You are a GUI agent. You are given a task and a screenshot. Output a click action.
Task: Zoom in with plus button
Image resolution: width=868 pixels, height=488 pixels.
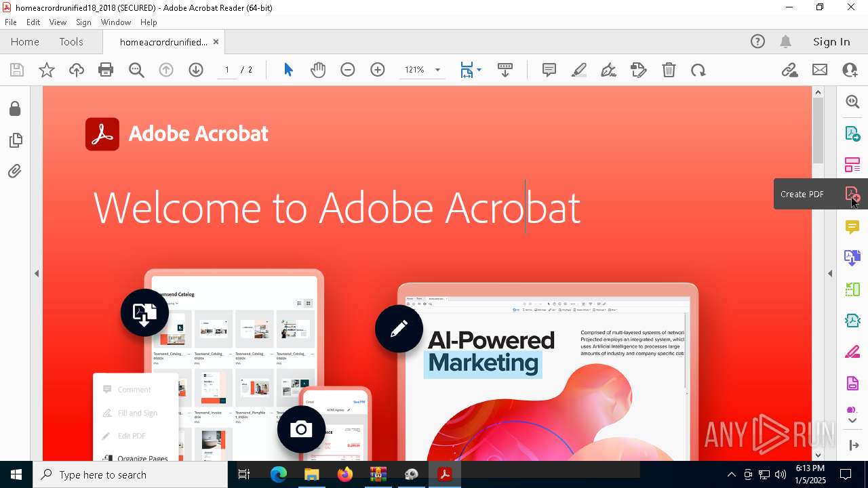378,70
